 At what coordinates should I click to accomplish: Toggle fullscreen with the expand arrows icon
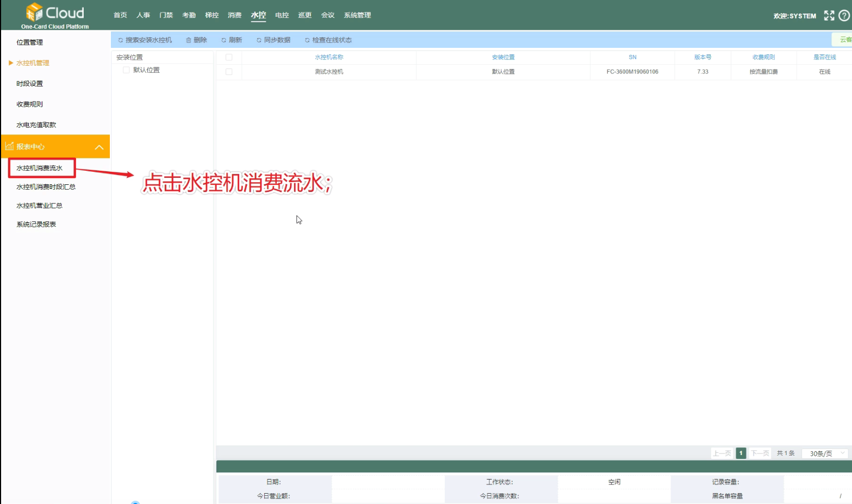pos(829,16)
